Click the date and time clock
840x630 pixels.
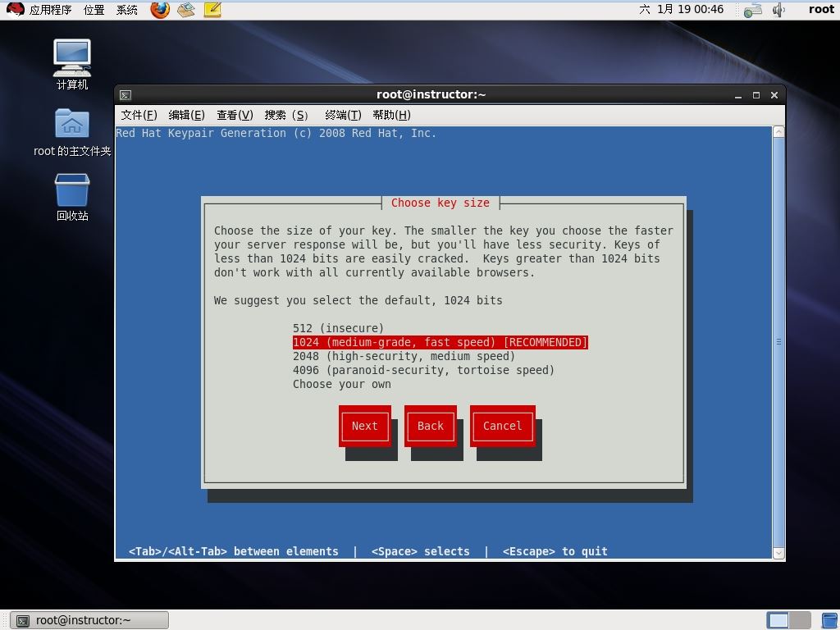[682, 9]
